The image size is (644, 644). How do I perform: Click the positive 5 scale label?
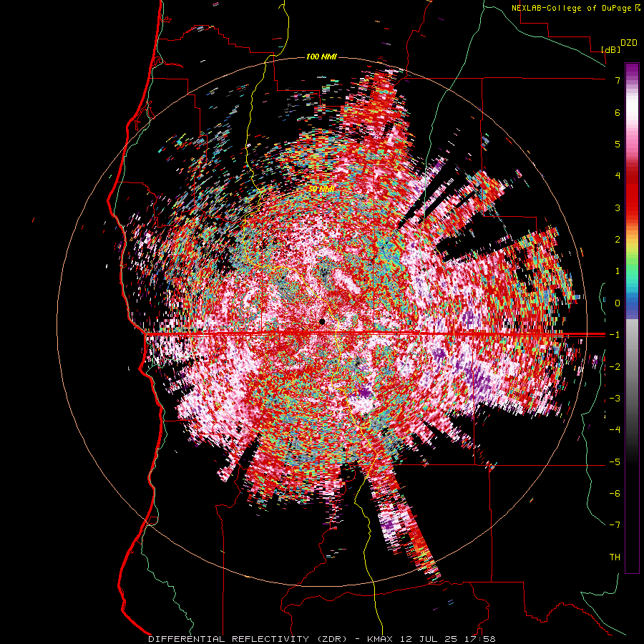point(618,144)
